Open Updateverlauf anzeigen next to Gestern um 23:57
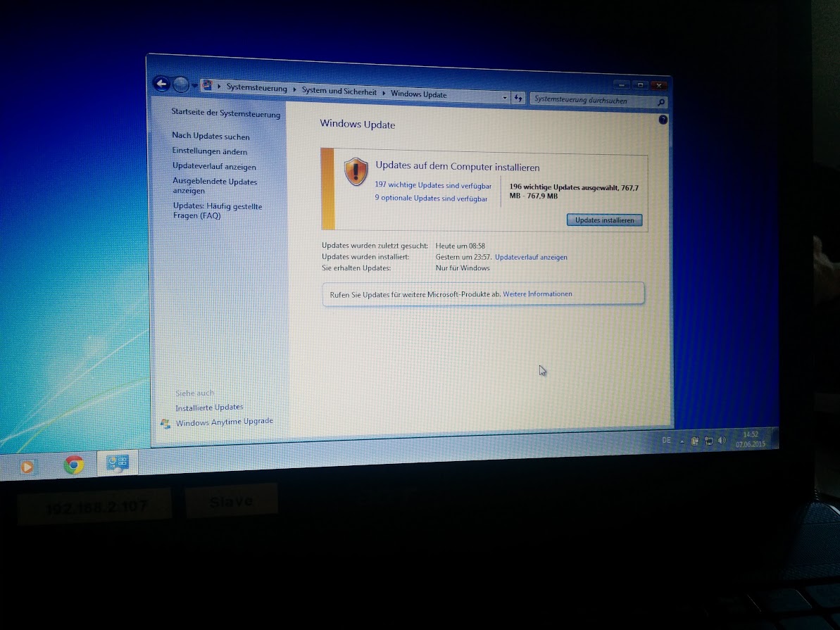Image resolution: width=840 pixels, height=630 pixels. pos(531,257)
